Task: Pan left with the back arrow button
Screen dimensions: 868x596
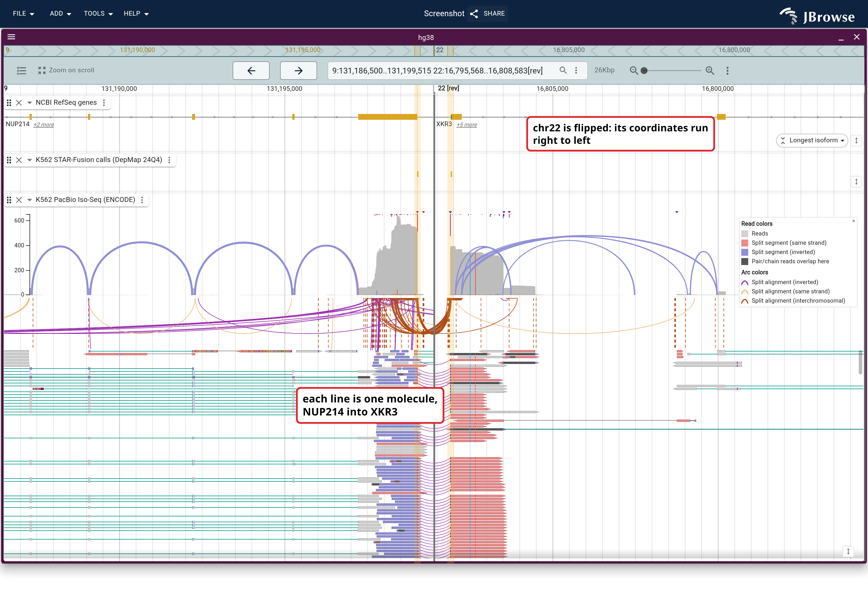Action: click(x=251, y=71)
